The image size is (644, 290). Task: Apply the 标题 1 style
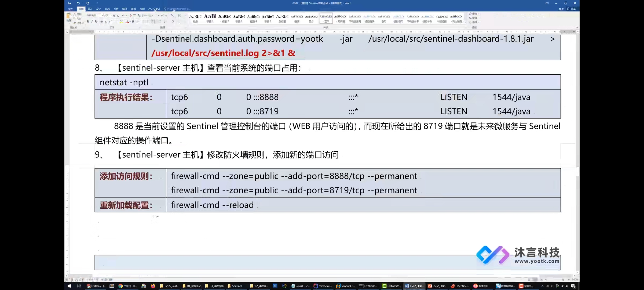point(210,19)
